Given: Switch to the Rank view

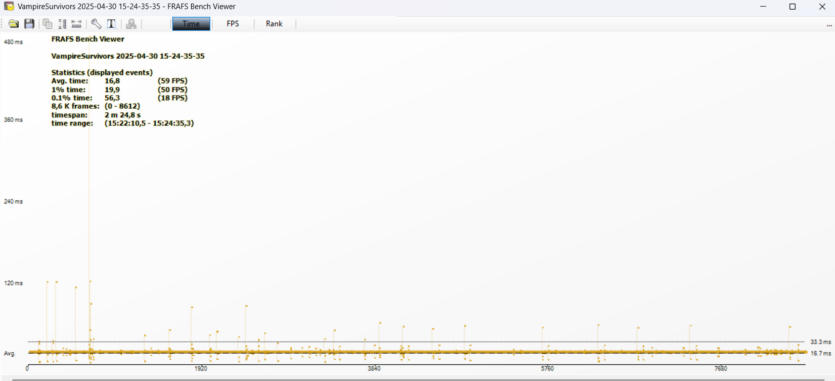Looking at the screenshot, I should click(x=274, y=23).
